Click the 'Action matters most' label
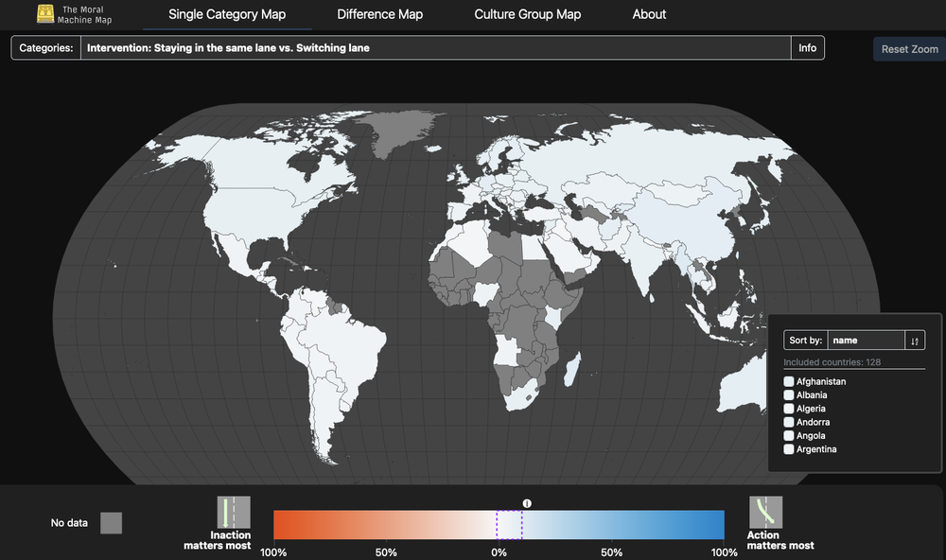946x560 pixels. tap(780, 540)
